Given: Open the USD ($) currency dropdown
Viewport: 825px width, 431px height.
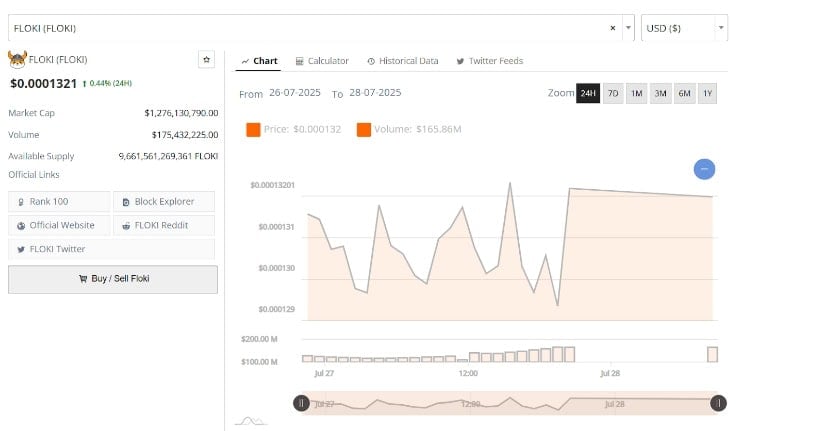Looking at the screenshot, I should pyautogui.click(x=684, y=28).
